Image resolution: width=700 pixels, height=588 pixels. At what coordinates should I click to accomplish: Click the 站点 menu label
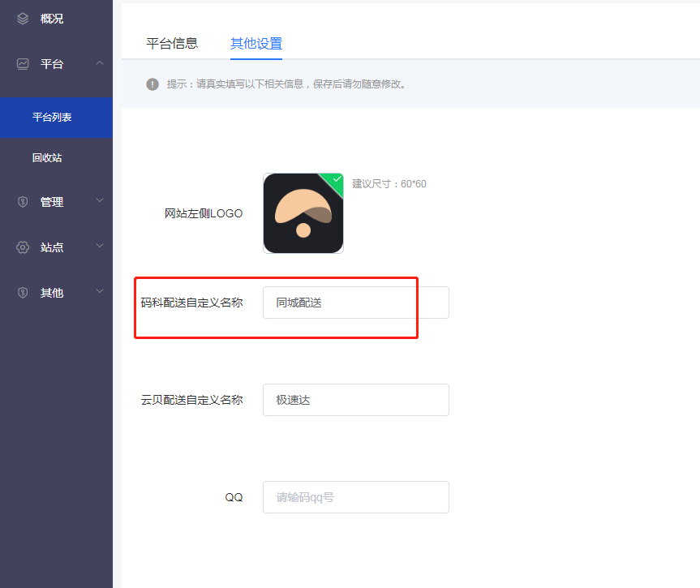[52, 247]
